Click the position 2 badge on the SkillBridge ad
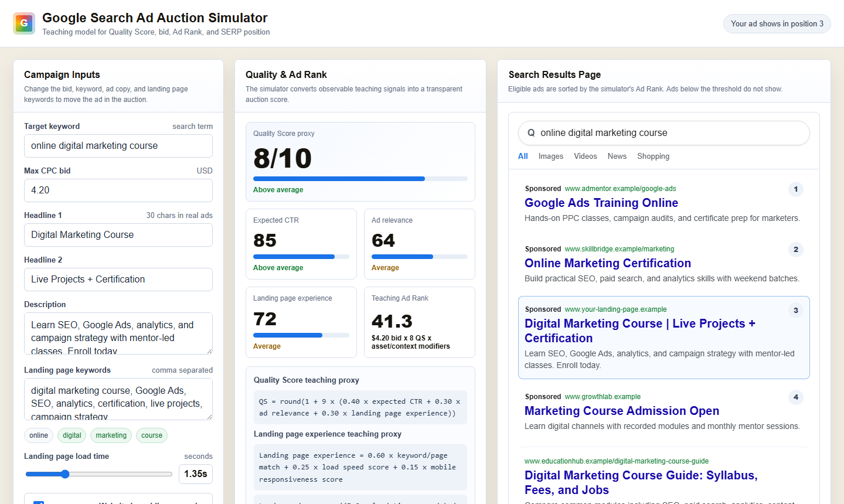 [x=795, y=250]
